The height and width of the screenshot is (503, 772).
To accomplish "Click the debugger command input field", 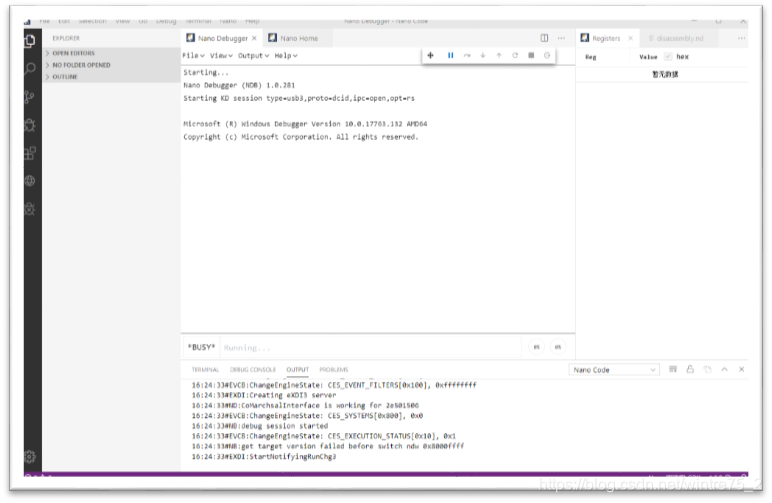I will tap(370, 347).
